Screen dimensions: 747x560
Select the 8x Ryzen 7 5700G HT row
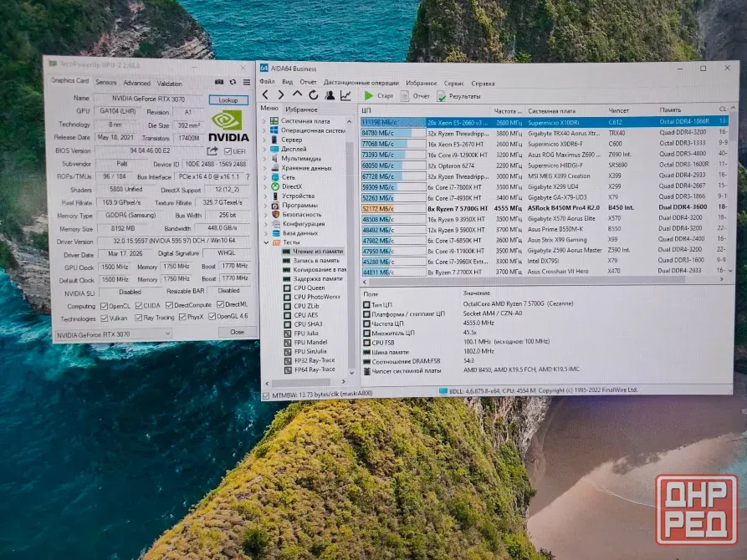(544, 209)
